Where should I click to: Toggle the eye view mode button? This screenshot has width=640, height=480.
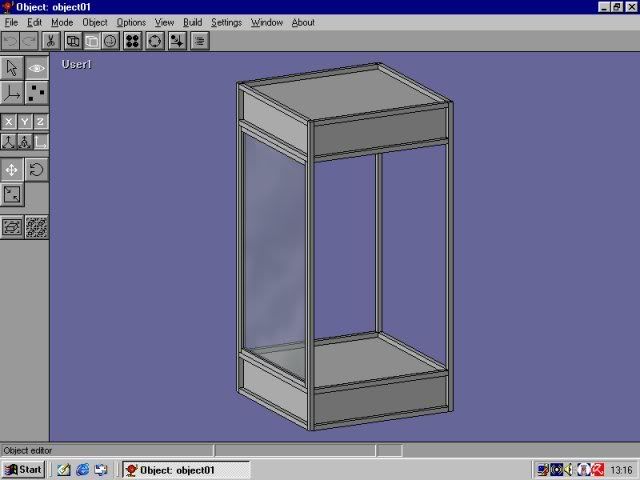pos(37,68)
